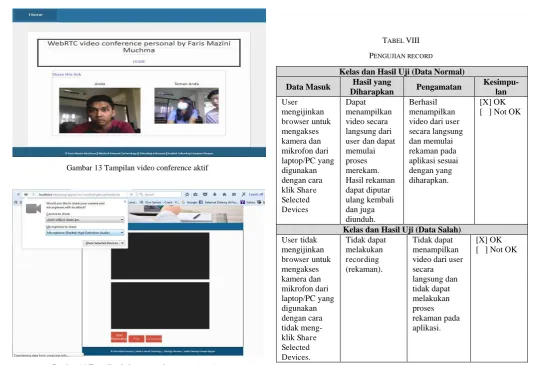Click the lower black video panel

click(x=160, y=306)
